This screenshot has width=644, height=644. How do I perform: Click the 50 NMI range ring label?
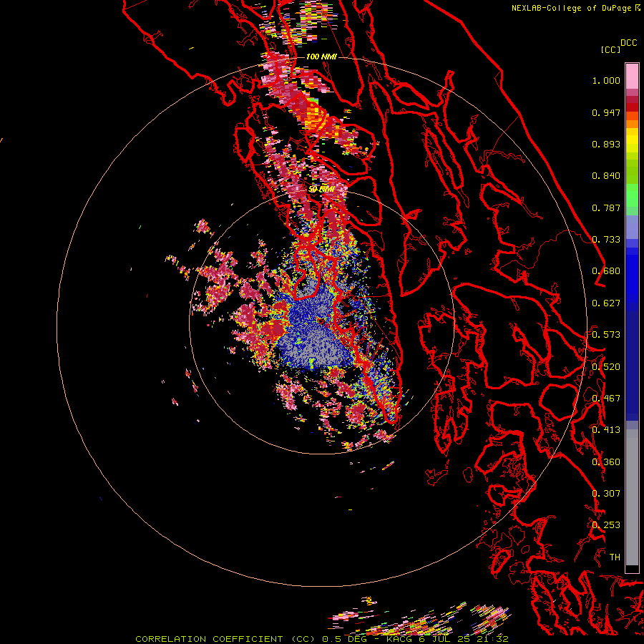pyautogui.click(x=321, y=190)
